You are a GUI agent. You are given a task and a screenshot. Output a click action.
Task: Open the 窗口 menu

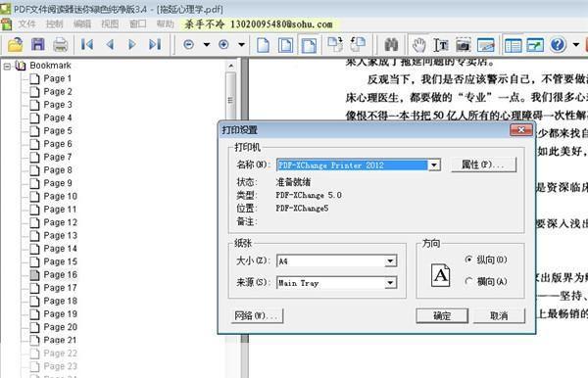point(137,24)
